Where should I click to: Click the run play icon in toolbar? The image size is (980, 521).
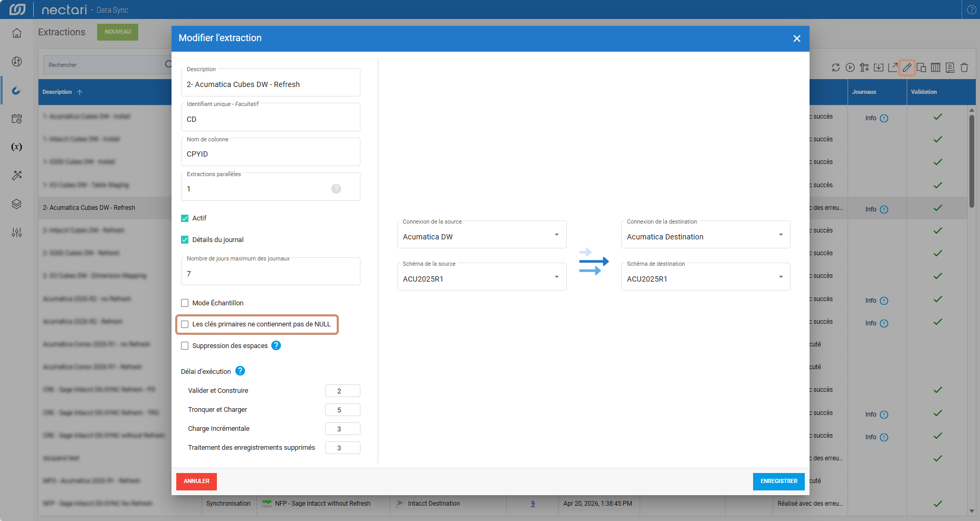click(850, 67)
